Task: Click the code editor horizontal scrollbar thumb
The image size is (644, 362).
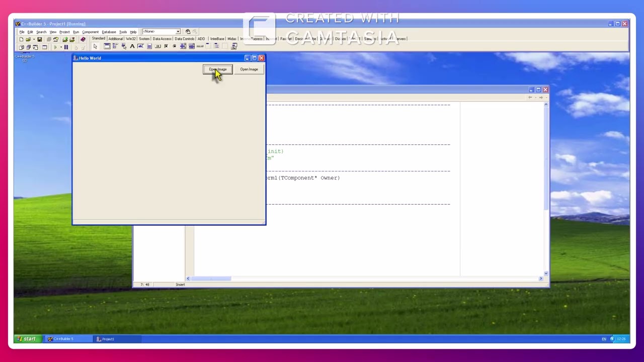Action: click(211, 279)
